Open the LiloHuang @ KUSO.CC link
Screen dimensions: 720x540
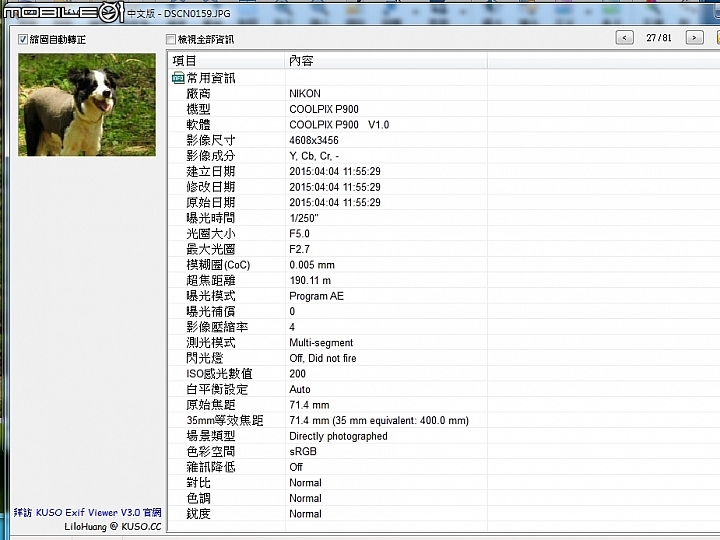(113, 527)
